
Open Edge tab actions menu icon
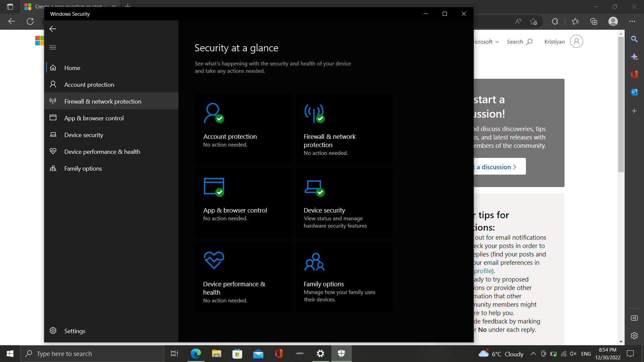pos(10,6)
